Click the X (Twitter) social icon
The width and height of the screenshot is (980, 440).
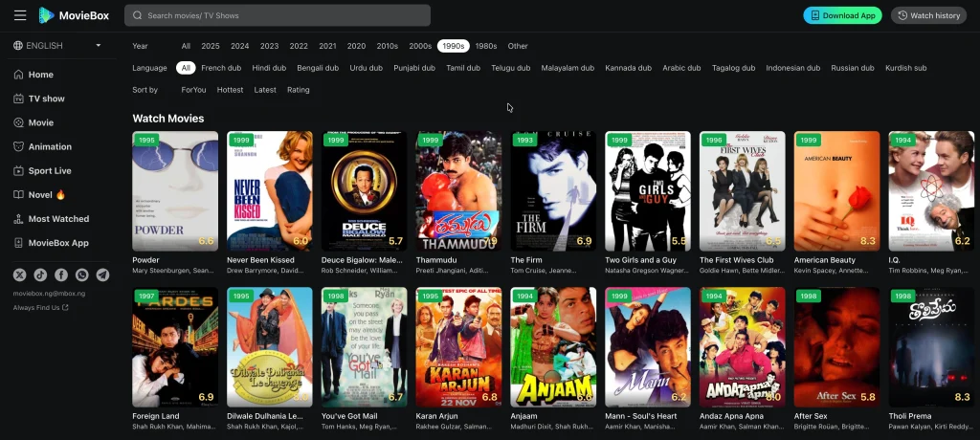pyautogui.click(x=19, y=275)
